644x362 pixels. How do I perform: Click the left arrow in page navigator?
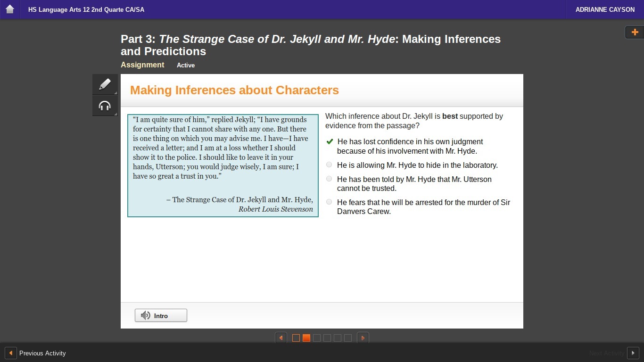click(x=281, y=338)
